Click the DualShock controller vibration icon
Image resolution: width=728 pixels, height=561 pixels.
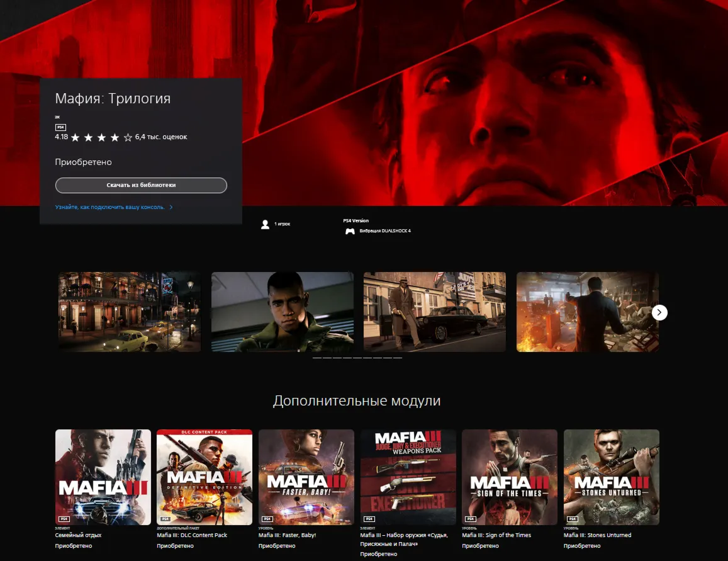pos(350,231)
